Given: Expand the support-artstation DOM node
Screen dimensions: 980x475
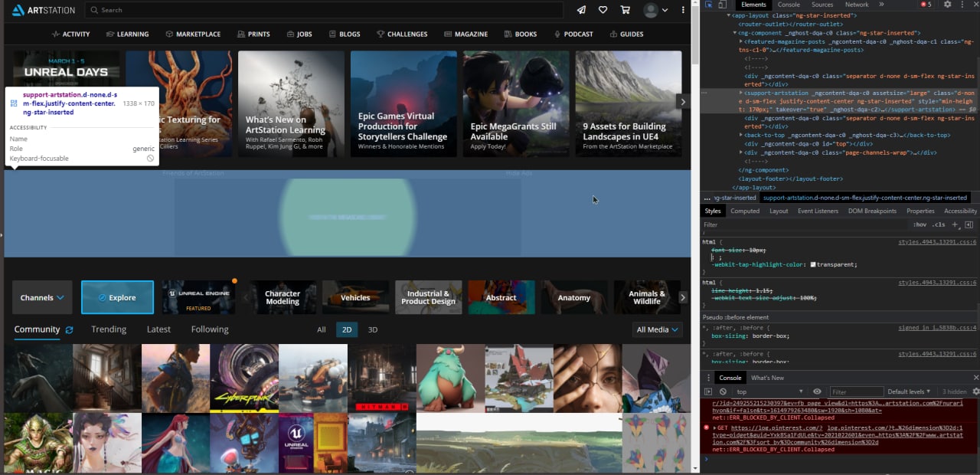Looking at the screenshot, I should point(741,93).
